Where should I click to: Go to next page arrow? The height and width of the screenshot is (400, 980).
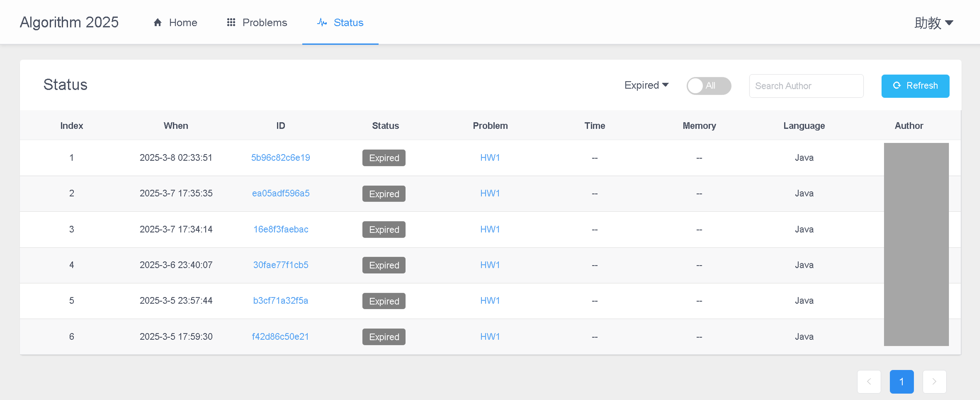934,382
